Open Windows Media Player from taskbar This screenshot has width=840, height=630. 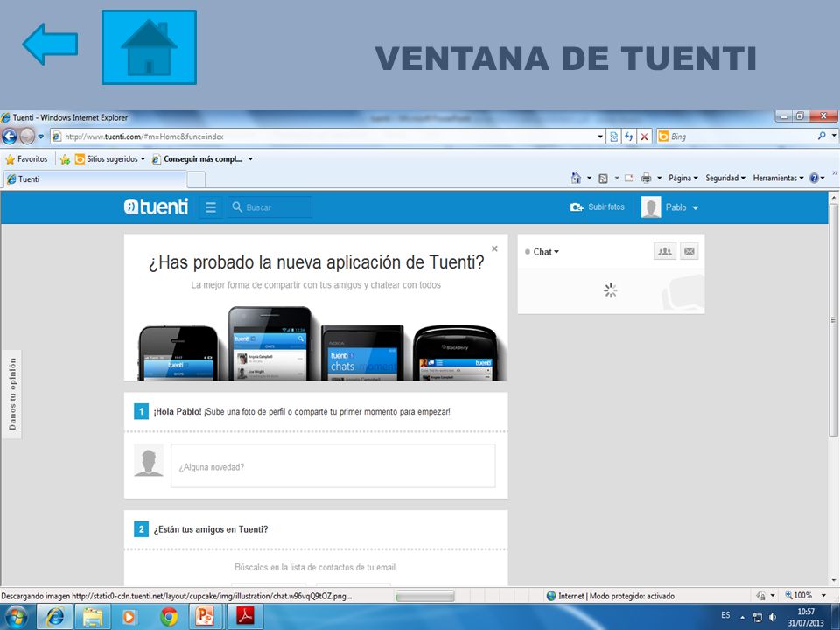pos(129,617)
